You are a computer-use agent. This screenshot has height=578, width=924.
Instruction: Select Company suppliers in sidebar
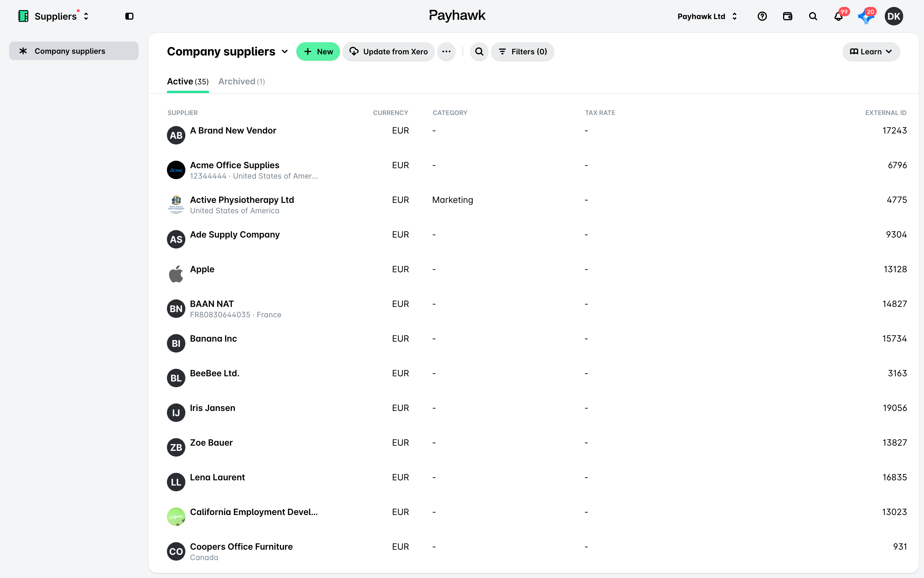(x=74, y=51)
